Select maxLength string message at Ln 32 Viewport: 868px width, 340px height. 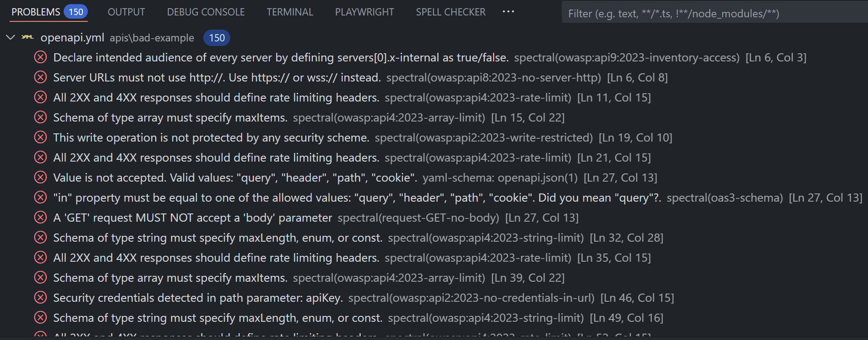218,238
